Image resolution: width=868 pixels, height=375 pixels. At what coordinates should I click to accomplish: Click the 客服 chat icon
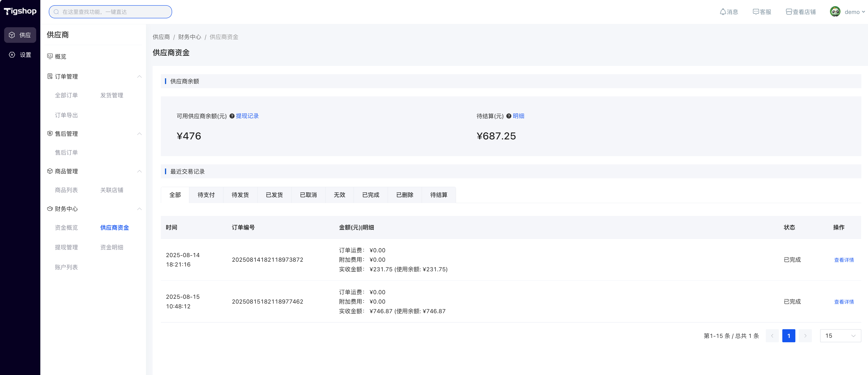point(756,12)
